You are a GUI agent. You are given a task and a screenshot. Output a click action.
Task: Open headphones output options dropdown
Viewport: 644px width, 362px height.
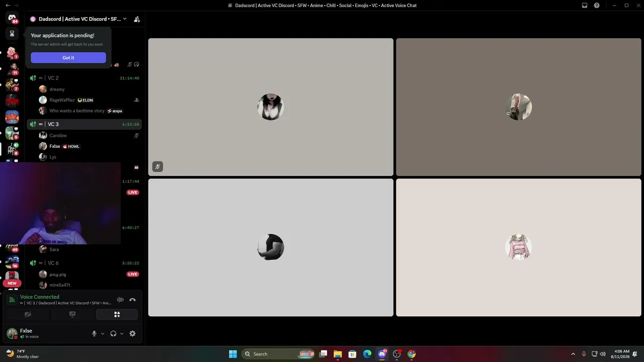click(x=122, y=334)
